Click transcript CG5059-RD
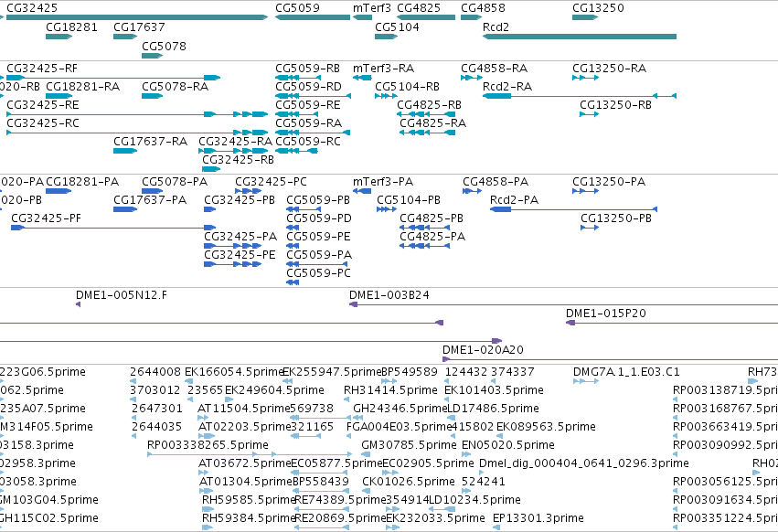Screen dimensions: 778x532 click(x=313, y=96)
